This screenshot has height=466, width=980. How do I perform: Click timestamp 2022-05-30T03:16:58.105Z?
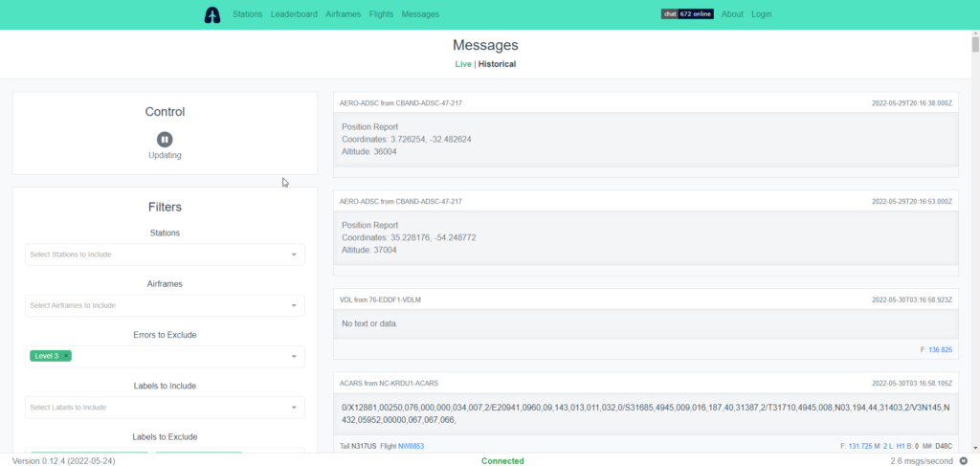[912, 383]
